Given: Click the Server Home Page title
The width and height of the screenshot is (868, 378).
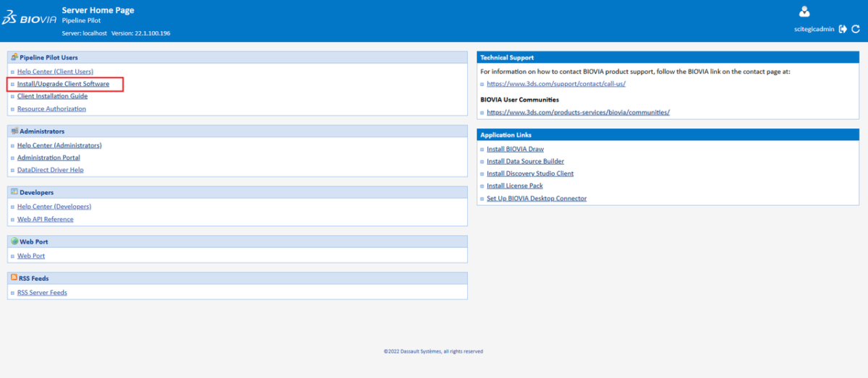Looking at the screenshot, I should [98, 10].
